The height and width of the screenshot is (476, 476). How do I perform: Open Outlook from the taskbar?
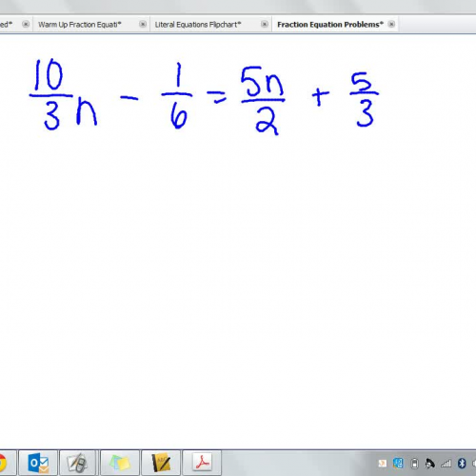point(38,463)
